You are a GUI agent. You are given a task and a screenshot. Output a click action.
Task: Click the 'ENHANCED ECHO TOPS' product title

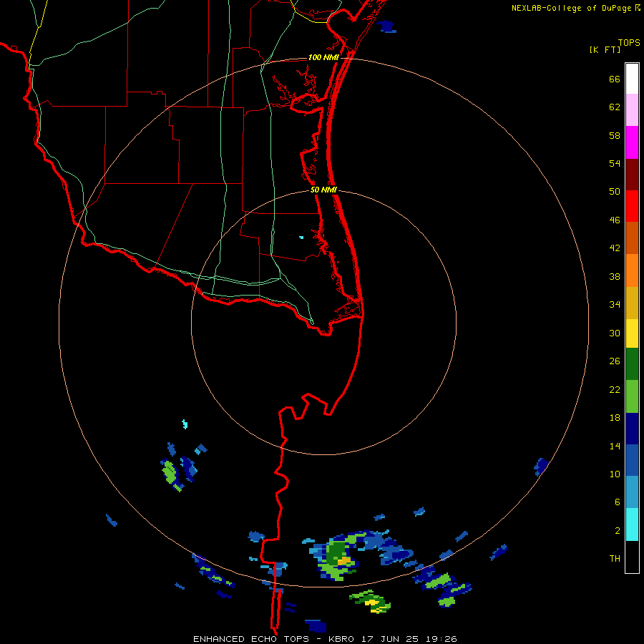point(251,639)
